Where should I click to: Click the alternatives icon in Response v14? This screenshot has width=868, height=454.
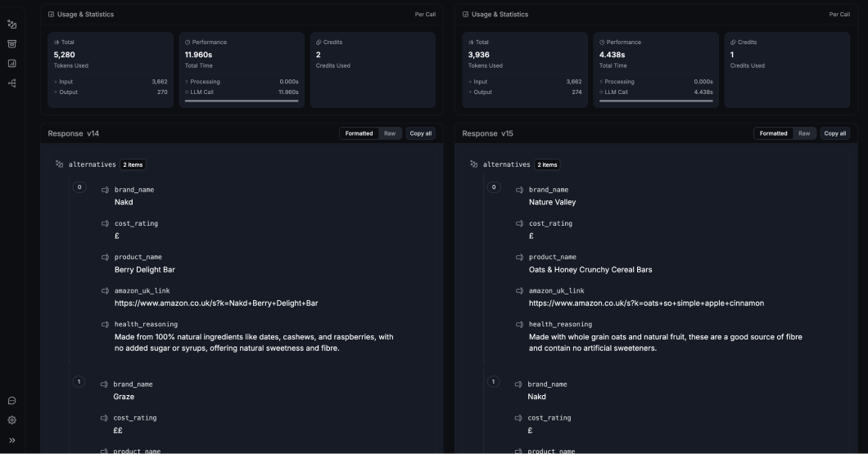tap(59, 164)
